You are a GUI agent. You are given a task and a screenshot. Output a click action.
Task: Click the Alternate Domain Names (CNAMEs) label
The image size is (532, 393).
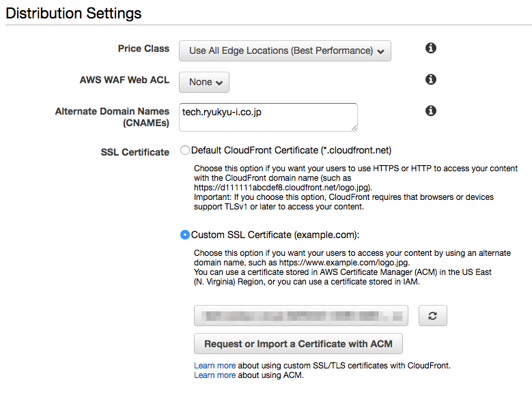(112, 117)
